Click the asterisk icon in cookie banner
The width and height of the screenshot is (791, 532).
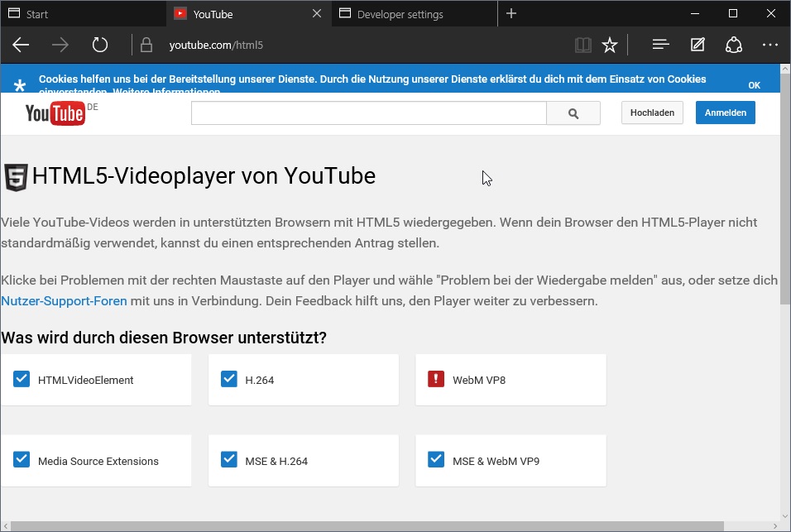pos(20,85)
